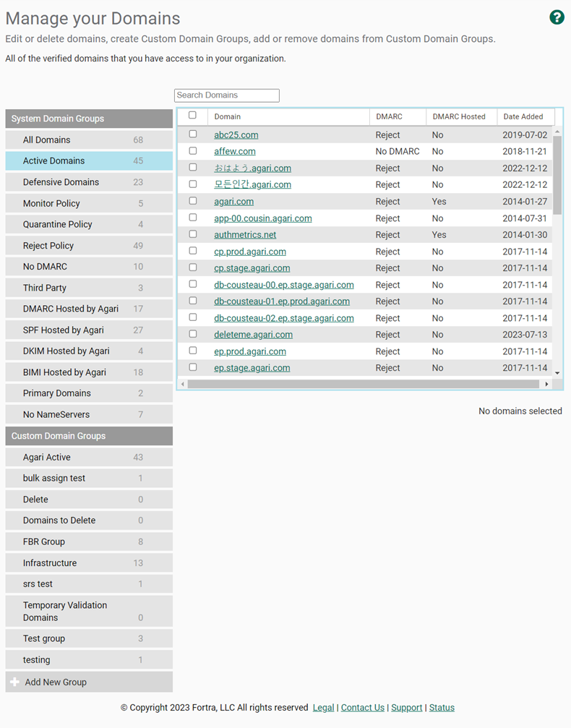The height and width of the screenshot is (728, 571).
Task: Open the cp.stage.agari.com link
Action: pos(252,268)
